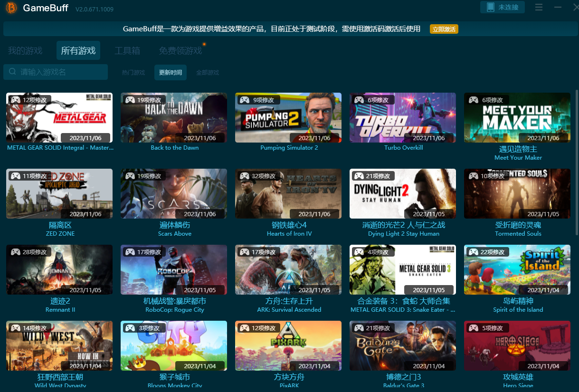
Task: Open the Back to the Dawn thumbnail
Action: (x=174, y=117)
